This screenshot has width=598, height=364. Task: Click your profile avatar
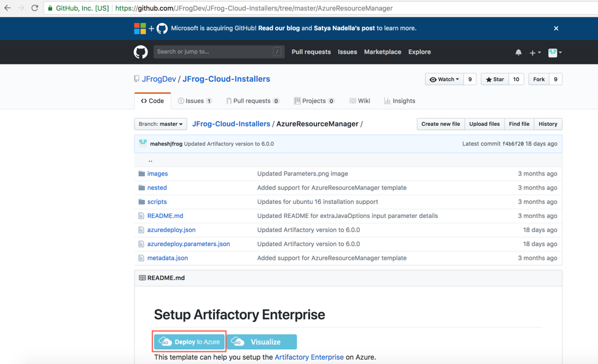coord(553,52)
